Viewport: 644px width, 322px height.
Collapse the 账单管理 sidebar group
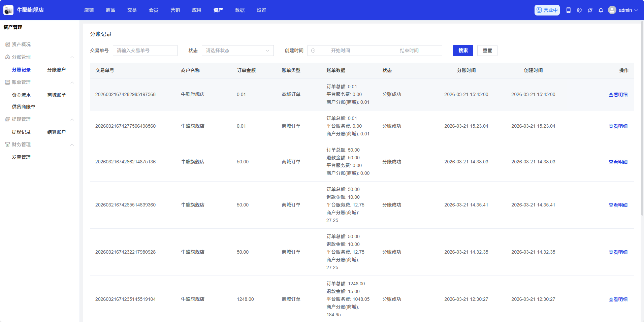coord(72,83)
